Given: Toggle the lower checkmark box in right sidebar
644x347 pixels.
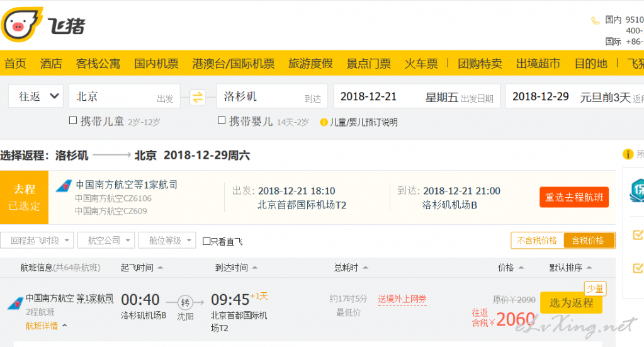Looking at the screenshot, I should point(638,268).
